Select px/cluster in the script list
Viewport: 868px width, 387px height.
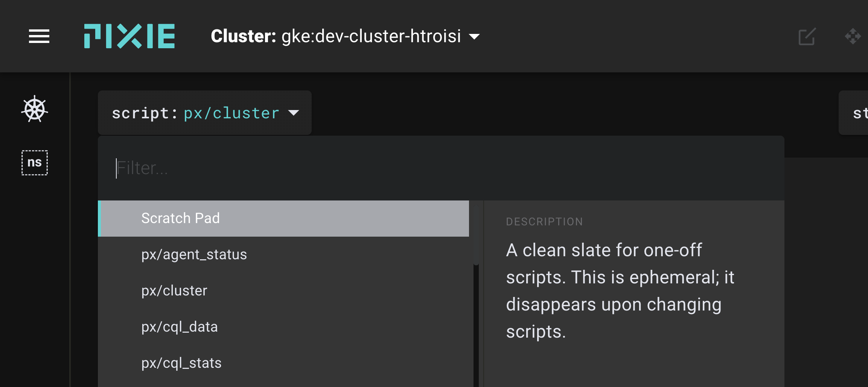tap(174, 291)
